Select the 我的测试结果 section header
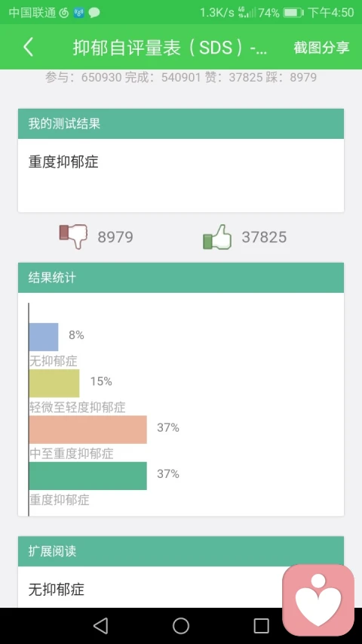 click(181, 124)
